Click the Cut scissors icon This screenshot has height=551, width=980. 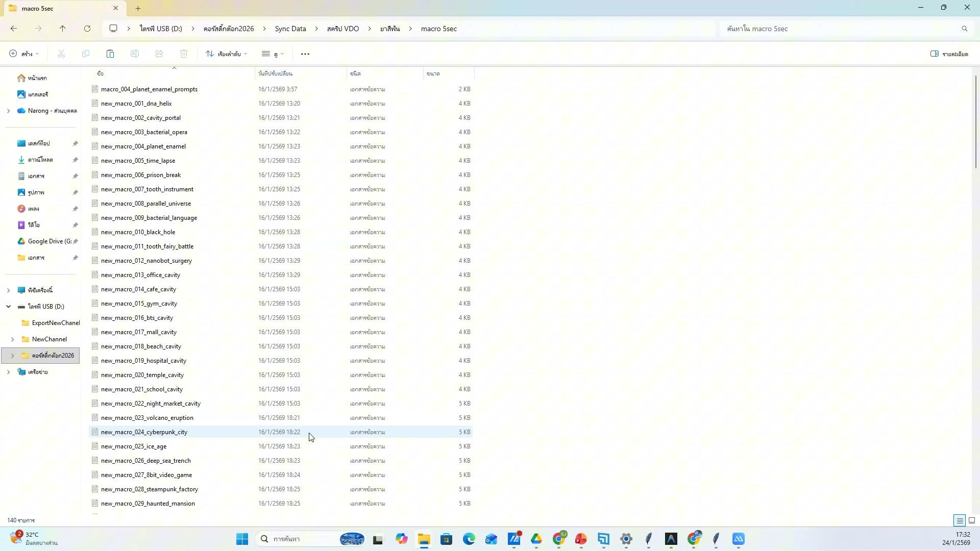[x=61, y=54]
